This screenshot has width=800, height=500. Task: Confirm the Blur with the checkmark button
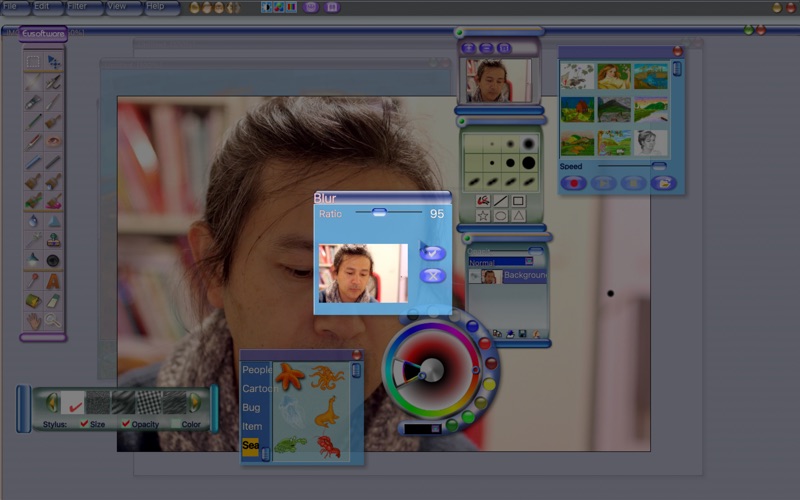432,253
